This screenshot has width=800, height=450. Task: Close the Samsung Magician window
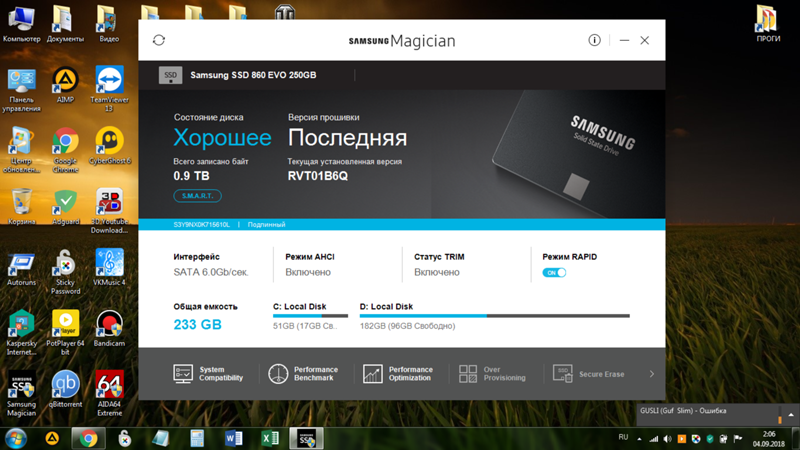(644, 40)
